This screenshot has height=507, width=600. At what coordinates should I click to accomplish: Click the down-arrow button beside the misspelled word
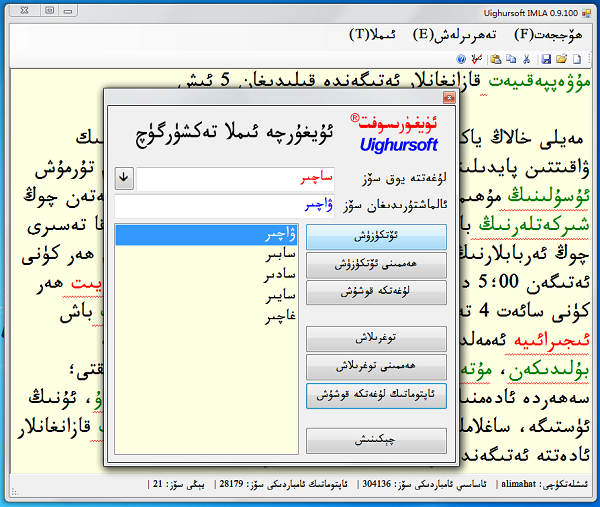[124, 178]
